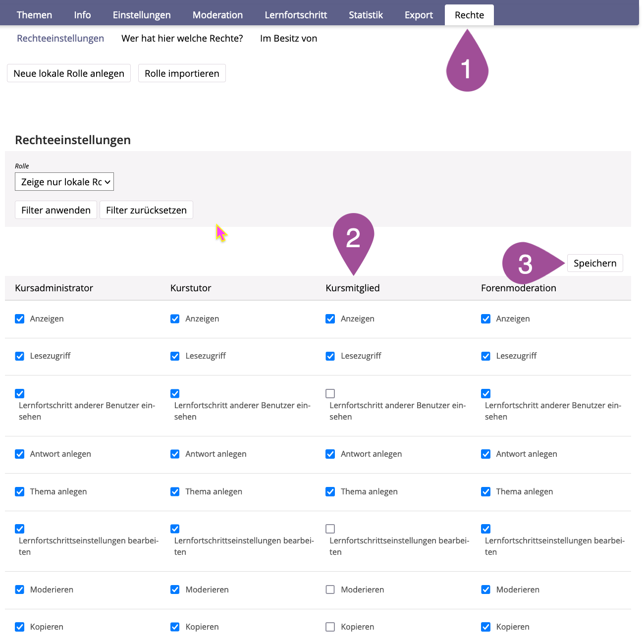Open the Rolle filter dropdown
Screen dimensions: 644x644
[x=64, y=182]
